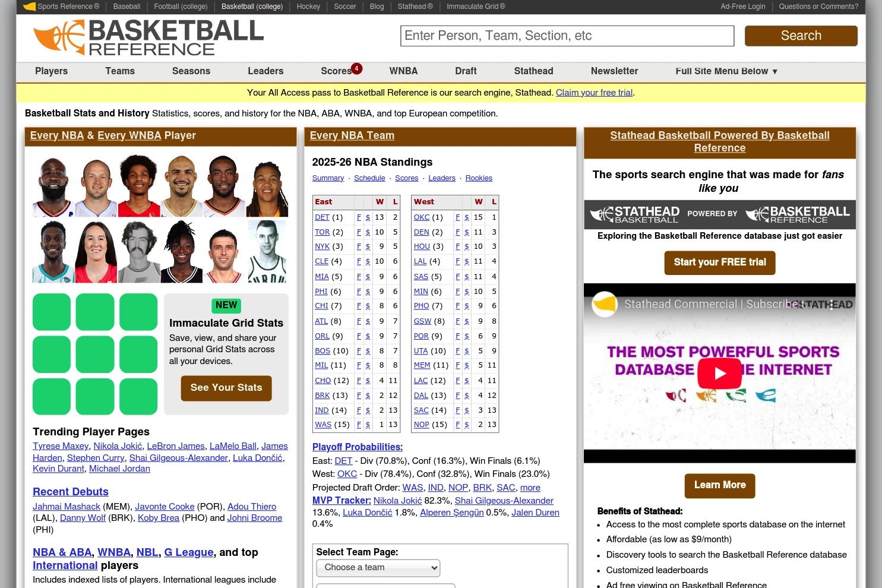Open the Newsletter menu item
Viewport: 882px width, 588px height.
(x=614, y=71)
